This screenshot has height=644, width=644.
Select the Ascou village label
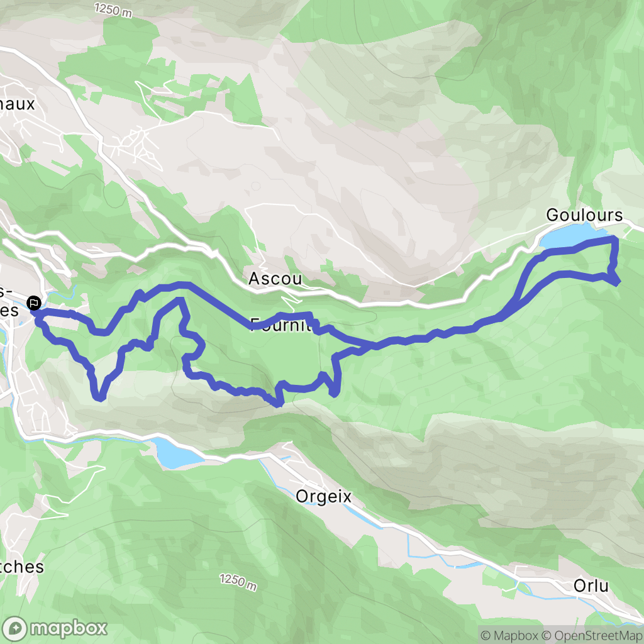click(275, 279)
